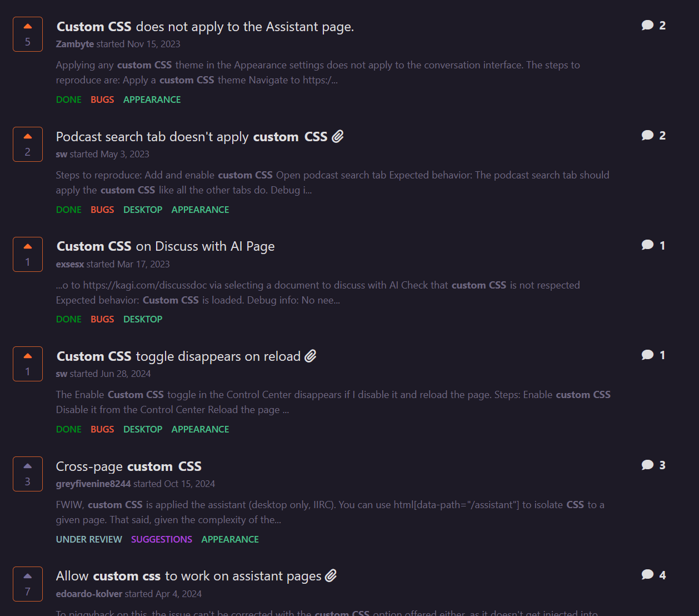Filter by the SUGGESTIONS tag

pos(162,539)
